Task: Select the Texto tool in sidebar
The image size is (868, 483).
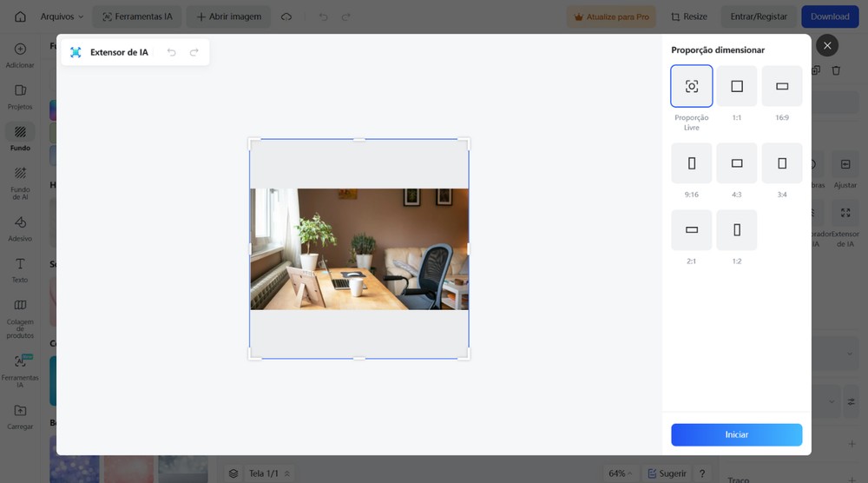Action: click(x=20, y=270)
